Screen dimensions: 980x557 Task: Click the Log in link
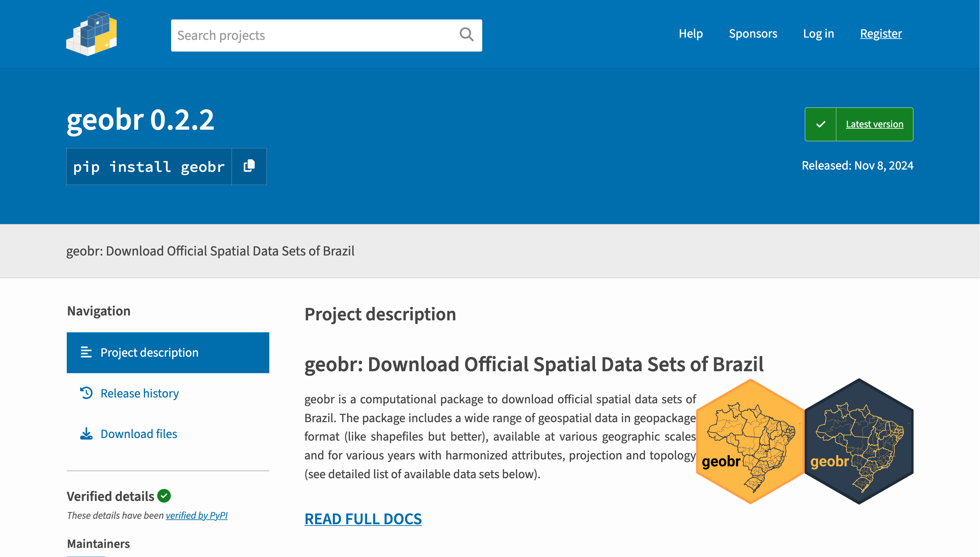click(818, 34)
